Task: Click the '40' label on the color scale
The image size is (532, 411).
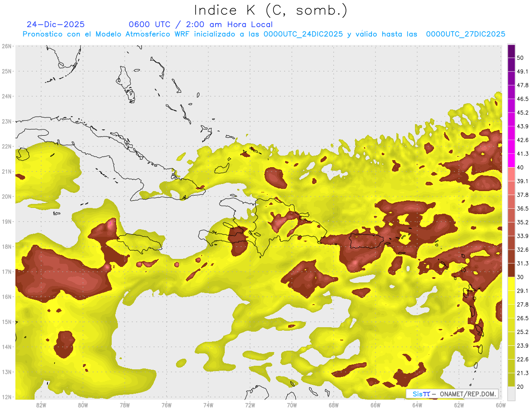Action: 520,167
